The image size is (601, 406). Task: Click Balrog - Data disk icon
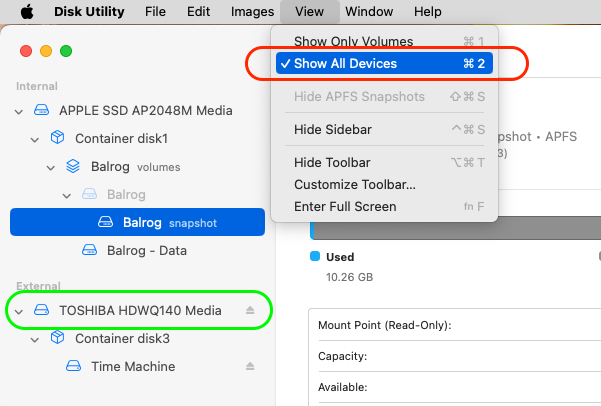pos(89,250)
